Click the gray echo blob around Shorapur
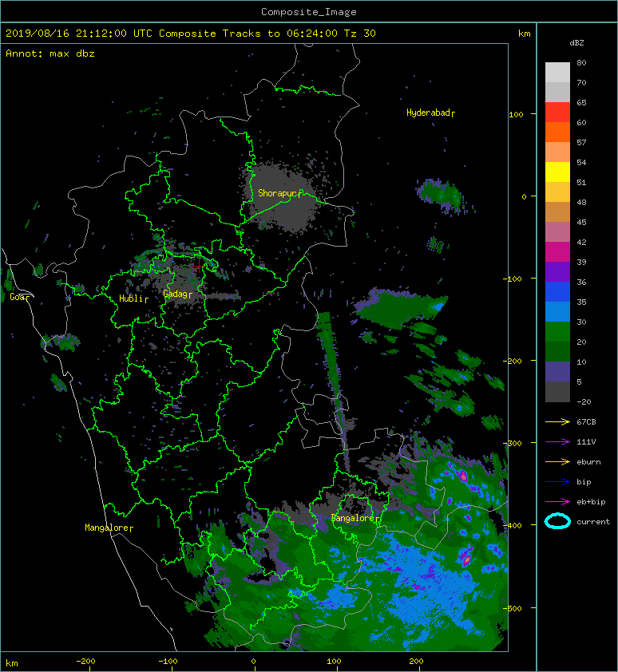 point(281,197)
